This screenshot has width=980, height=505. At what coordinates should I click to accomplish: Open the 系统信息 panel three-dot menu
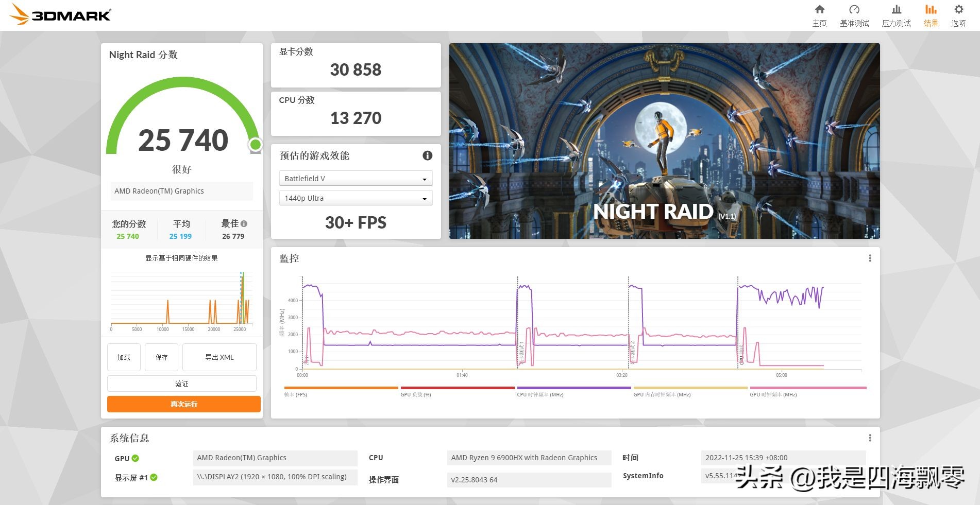coord(870,438)
